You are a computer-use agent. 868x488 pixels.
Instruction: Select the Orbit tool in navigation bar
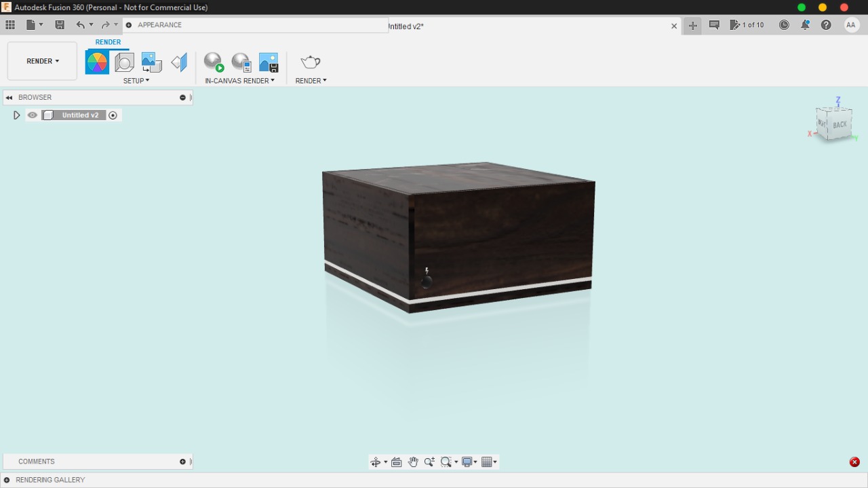point(376,462)
